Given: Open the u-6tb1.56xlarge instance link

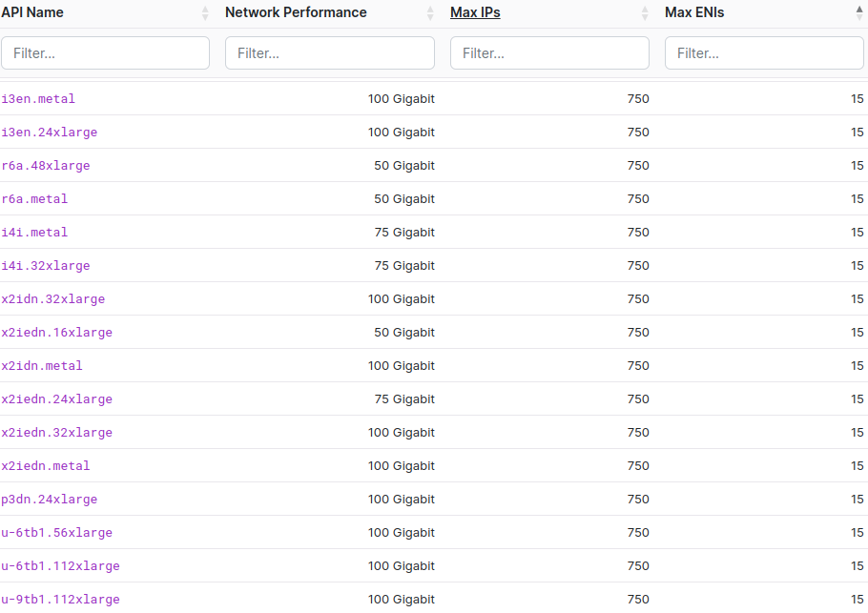Looking at the screenshot, I should coord(56,533).
